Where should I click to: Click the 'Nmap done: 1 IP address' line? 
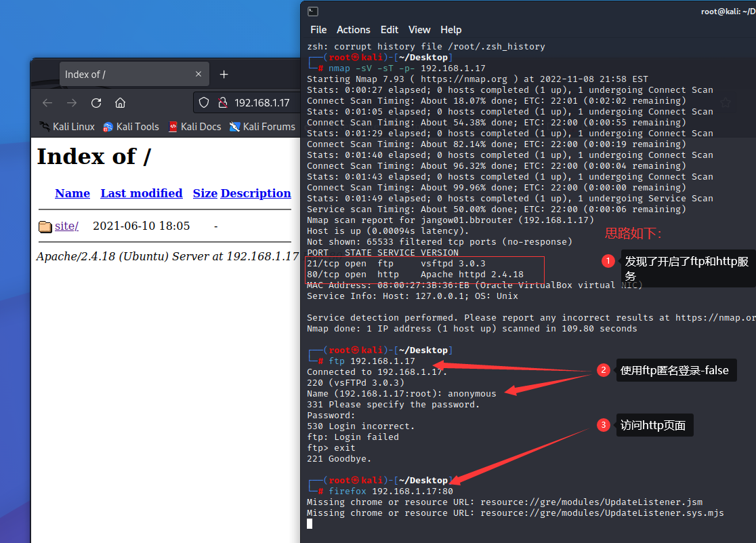[472, 329]
